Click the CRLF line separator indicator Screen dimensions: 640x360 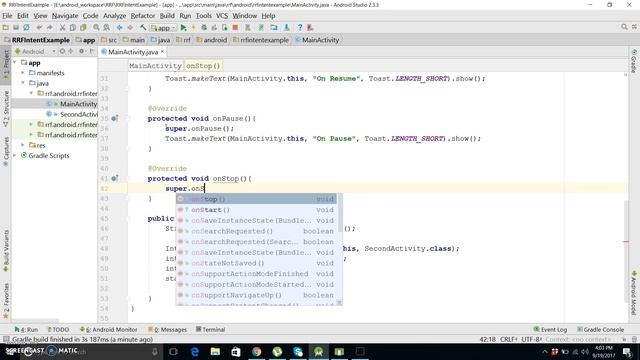[509, 339]
